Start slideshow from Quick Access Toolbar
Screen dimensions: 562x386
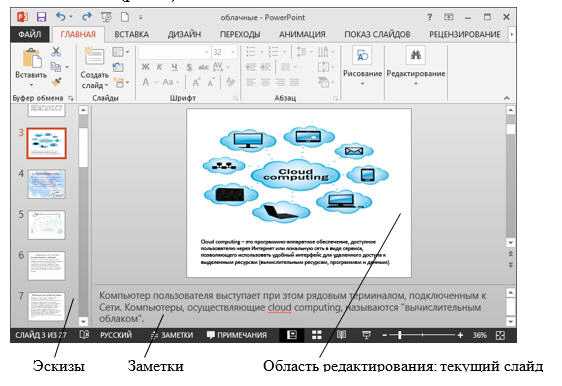106,17
